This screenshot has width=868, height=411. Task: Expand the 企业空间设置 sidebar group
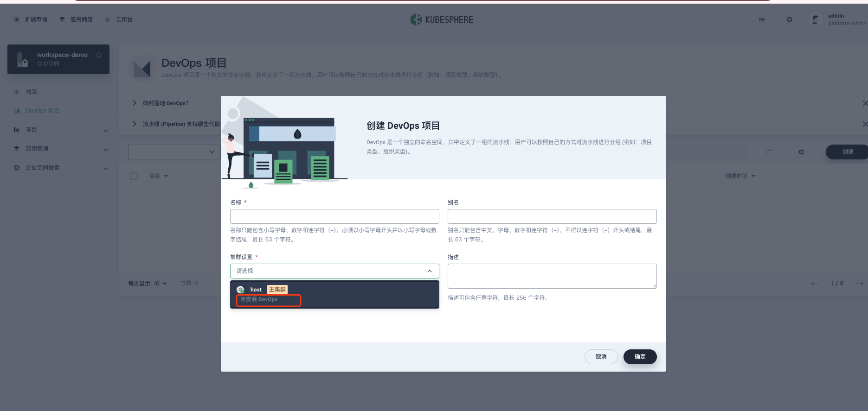61,168
